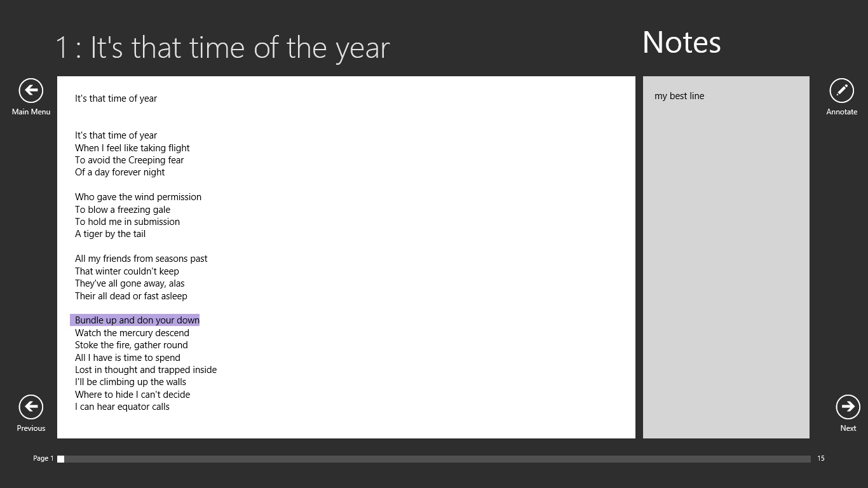The image size is (868, 488).
Task: Click the poem line 'A tiger by the tail'
Action: 110,234
